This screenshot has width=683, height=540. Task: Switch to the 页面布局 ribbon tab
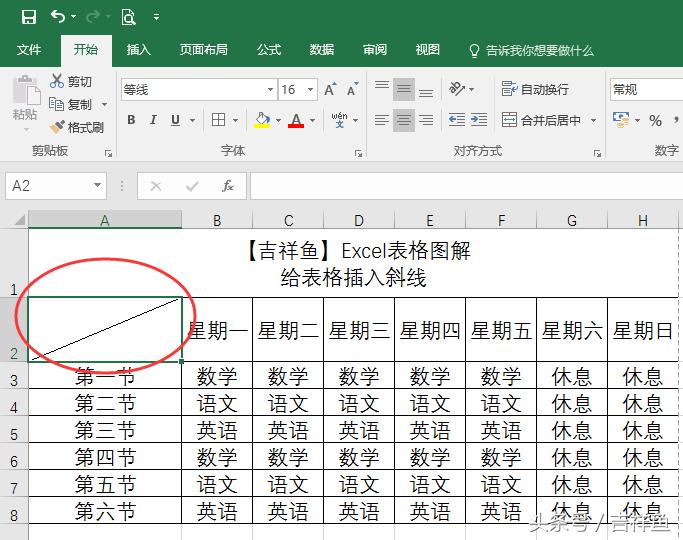[x=203, y=50]
